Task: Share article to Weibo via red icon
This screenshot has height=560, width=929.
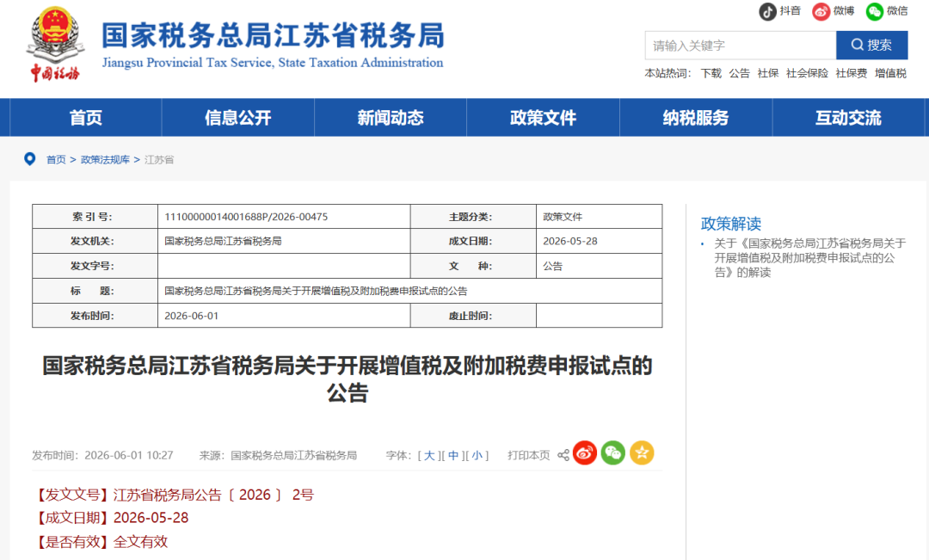Action: (585, 453)
